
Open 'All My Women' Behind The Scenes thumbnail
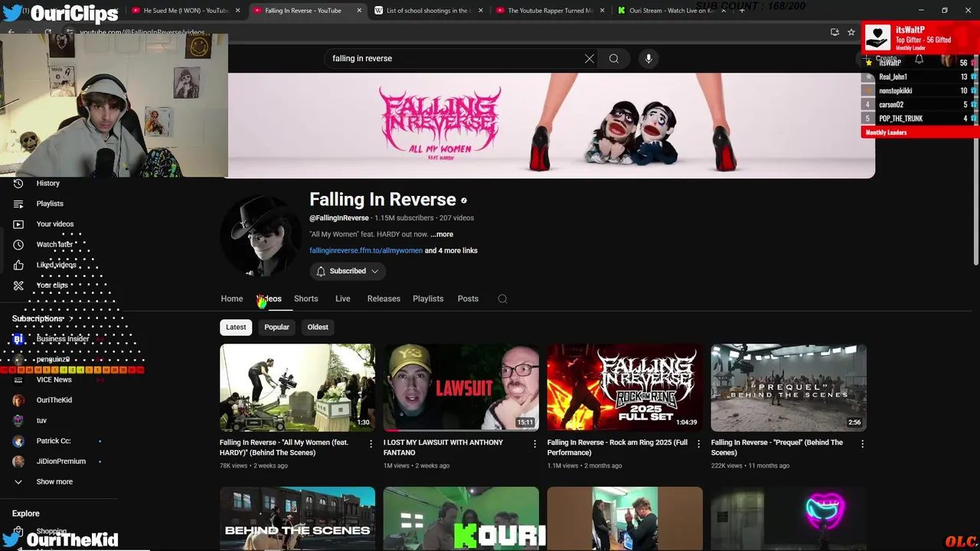click(297, 387)
